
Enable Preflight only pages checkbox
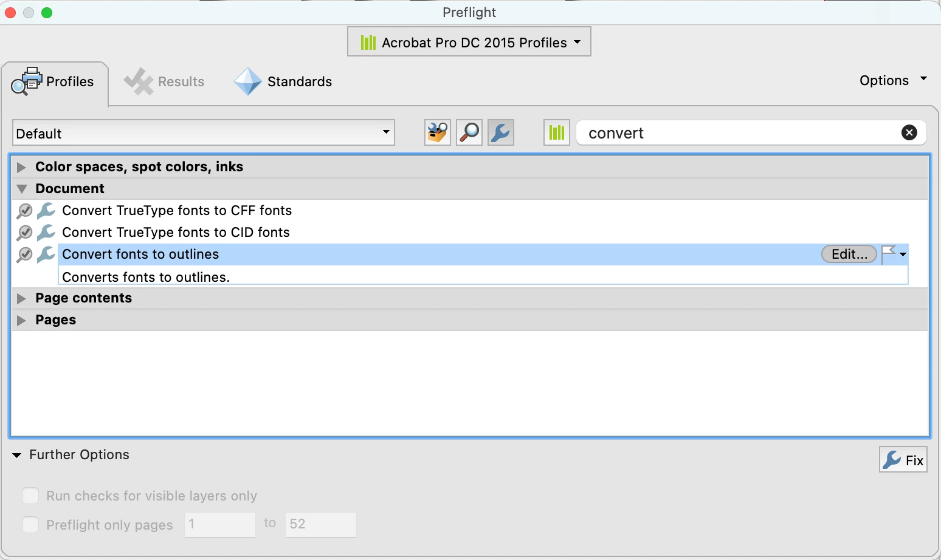30,524
